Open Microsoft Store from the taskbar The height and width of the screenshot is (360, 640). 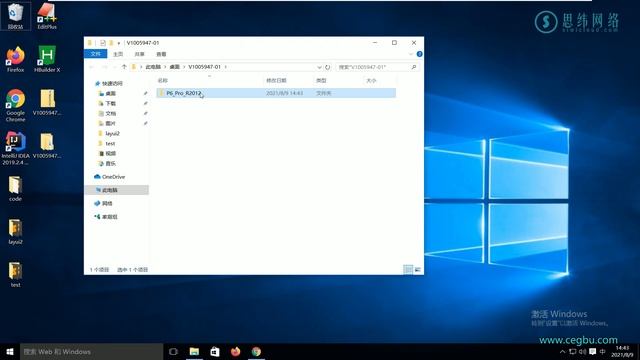215,351
